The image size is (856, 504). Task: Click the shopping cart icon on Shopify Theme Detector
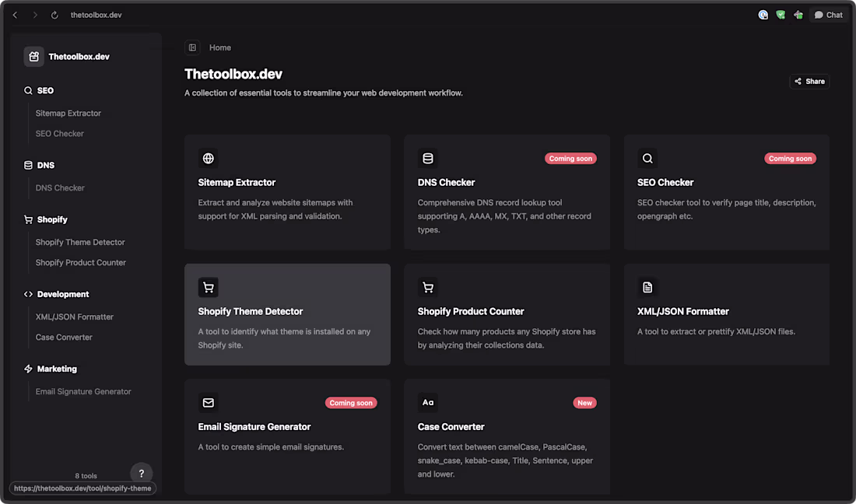coord(208,287)
